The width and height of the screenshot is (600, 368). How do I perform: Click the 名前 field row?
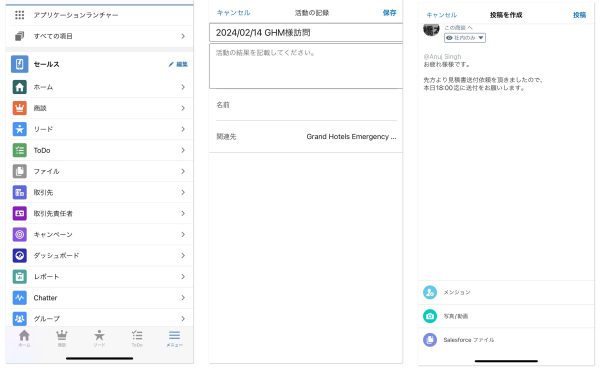coord(306,105)
